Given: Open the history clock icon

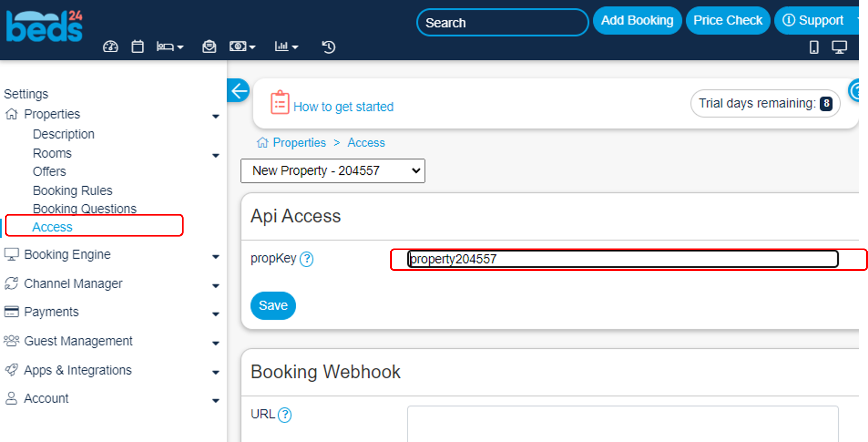Looking at the screenshot, I should [328, 47].
